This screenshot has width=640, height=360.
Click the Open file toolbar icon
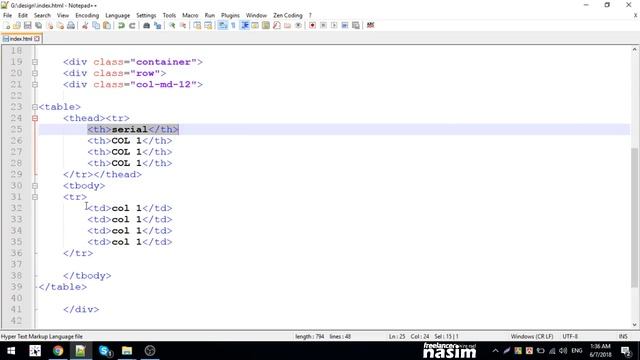(17, 25)
